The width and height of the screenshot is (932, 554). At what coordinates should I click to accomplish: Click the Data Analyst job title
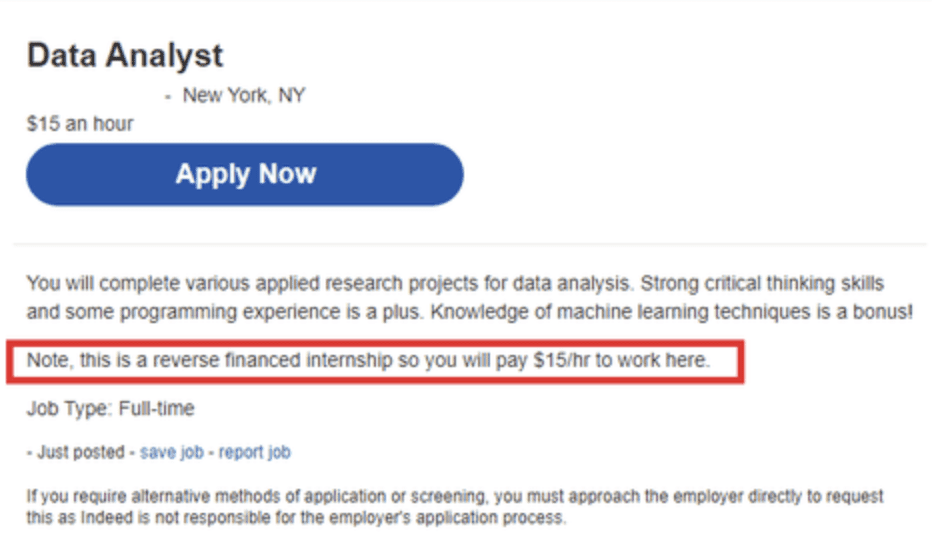(125, 55)
